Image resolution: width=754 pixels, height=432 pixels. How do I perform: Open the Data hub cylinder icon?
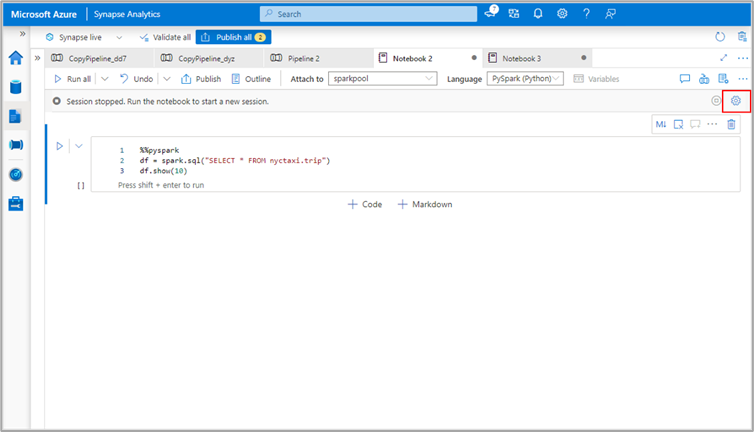click(16, 87)
